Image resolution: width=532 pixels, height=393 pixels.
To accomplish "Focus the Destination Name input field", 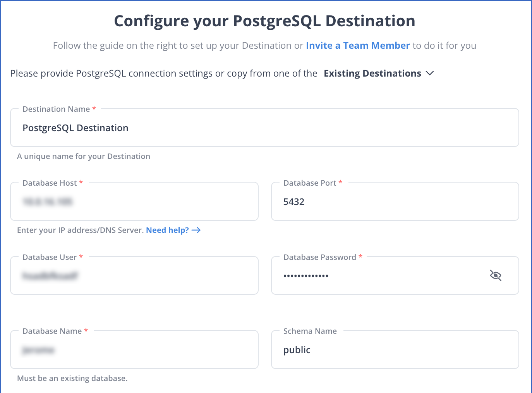I will (264, 128).
